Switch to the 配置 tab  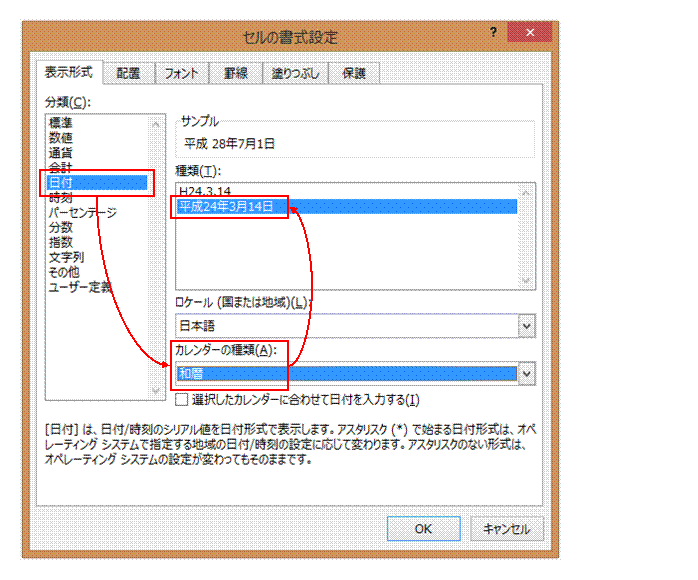pos(129,73)
